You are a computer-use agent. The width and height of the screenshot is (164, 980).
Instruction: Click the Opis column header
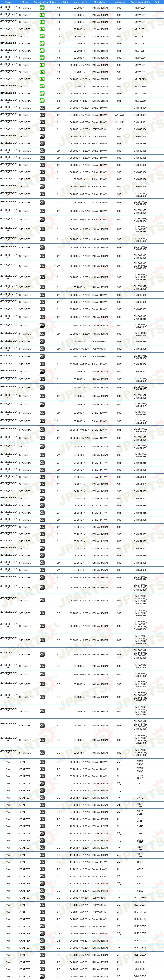157,2
